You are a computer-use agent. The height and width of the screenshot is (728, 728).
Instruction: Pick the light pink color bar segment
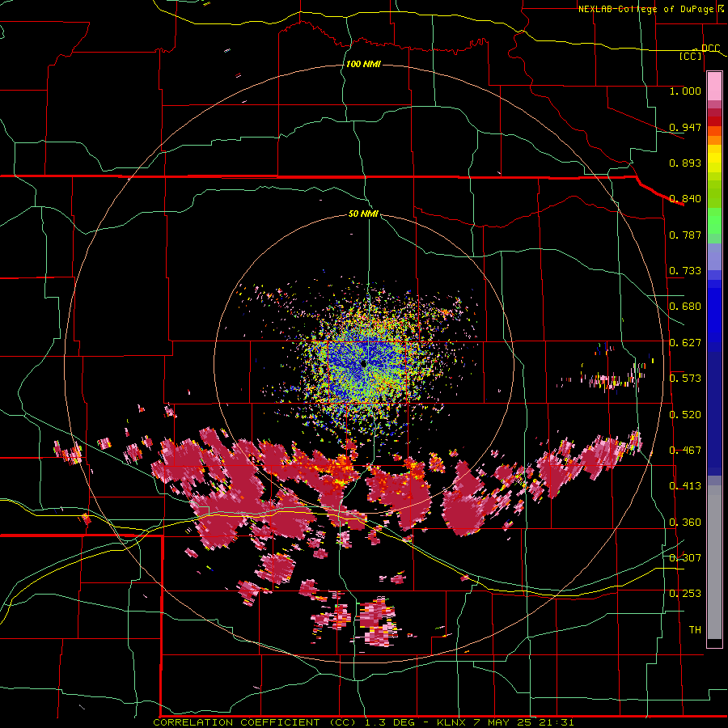click(714, 86)
